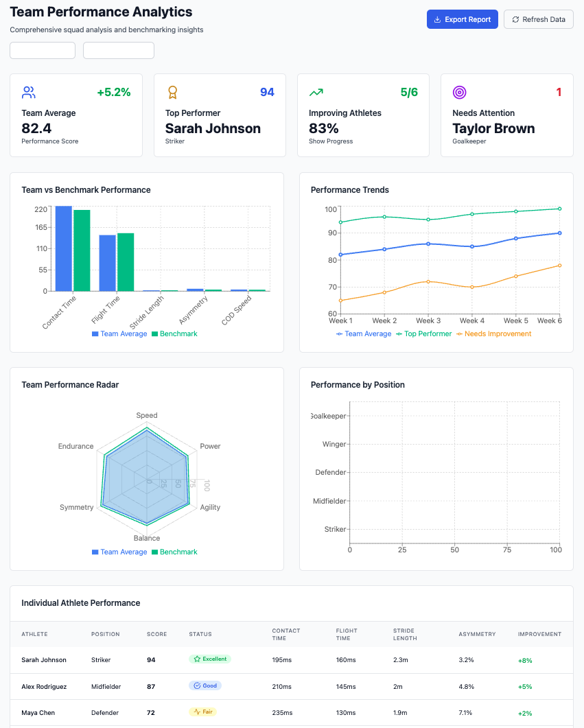Click the trending-up arrow icon on Improving Athletes card

pos(316,93)
